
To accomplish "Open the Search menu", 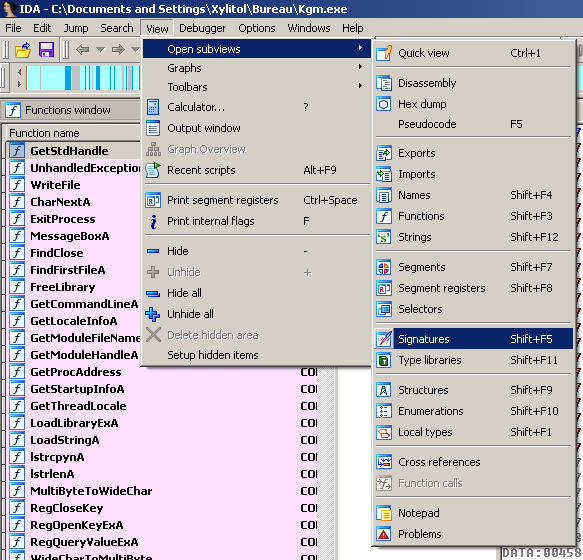I will tap(117, 28).
